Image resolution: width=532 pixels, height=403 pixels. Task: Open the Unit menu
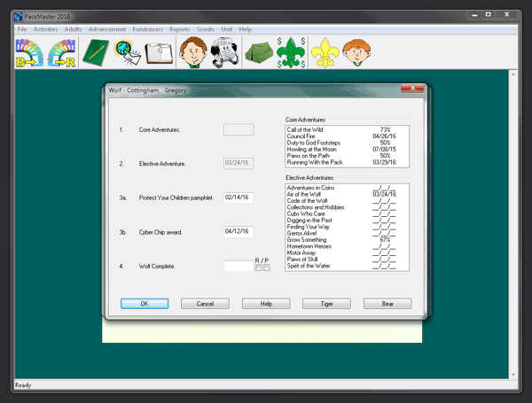click(227, 29)
